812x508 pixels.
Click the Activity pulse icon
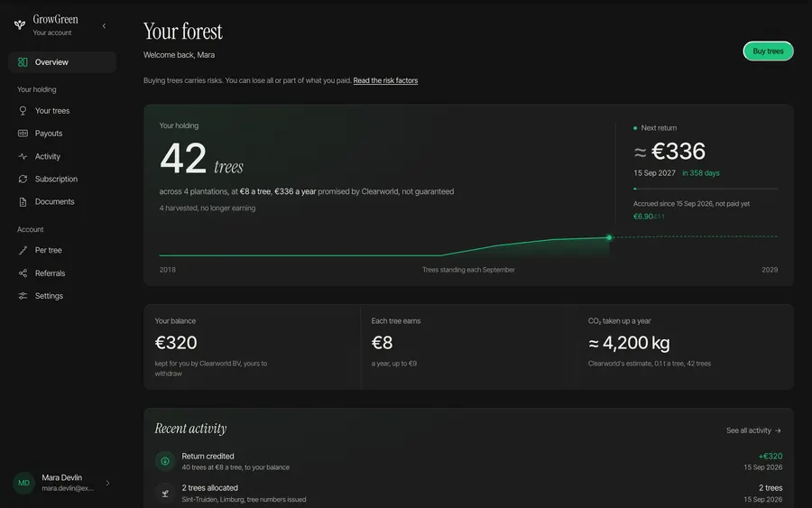(23, 156)
